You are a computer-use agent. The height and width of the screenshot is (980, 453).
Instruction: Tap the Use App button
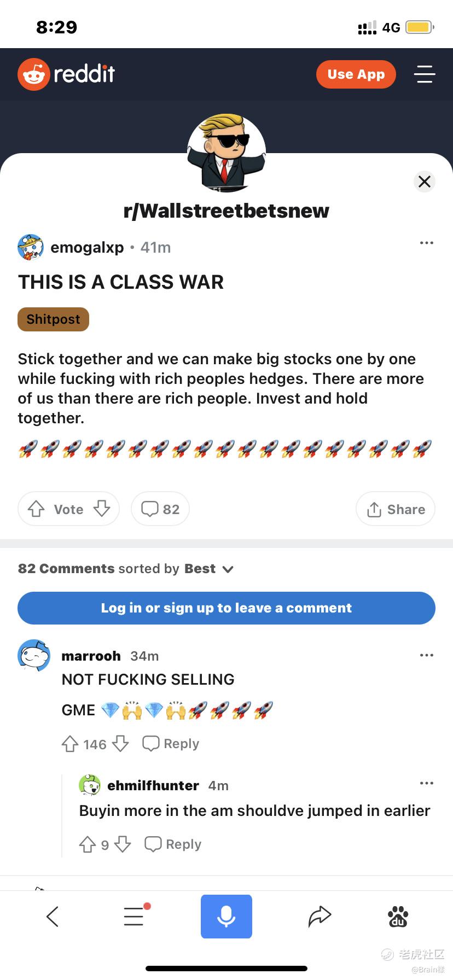coord(356,74)
